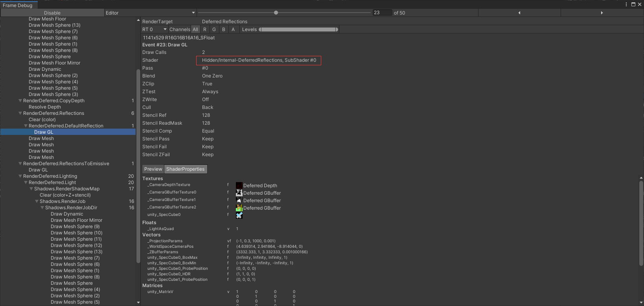Collapse the RenderDeferred.Lighting group
644x306 pixels.
[x=20, y=176]
